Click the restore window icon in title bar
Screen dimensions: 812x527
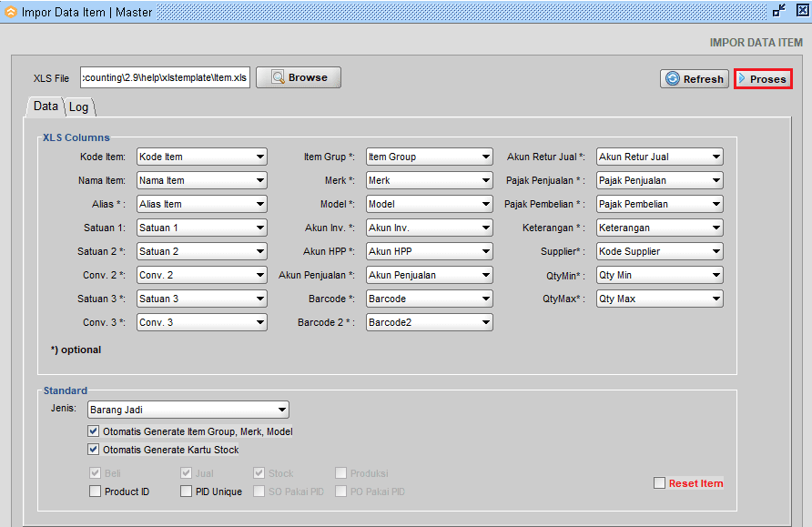click(778, 11)
